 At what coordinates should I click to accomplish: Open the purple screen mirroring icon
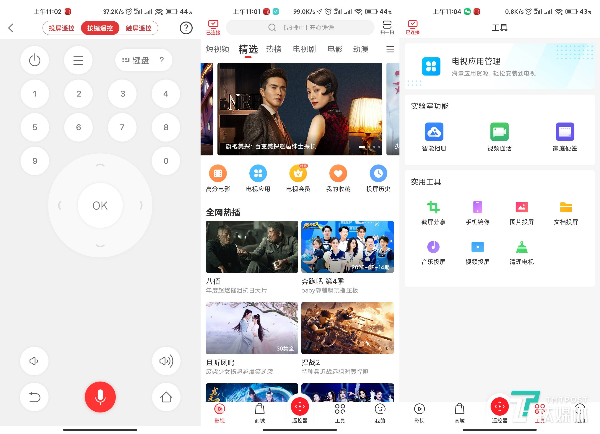tap(565, 132)
